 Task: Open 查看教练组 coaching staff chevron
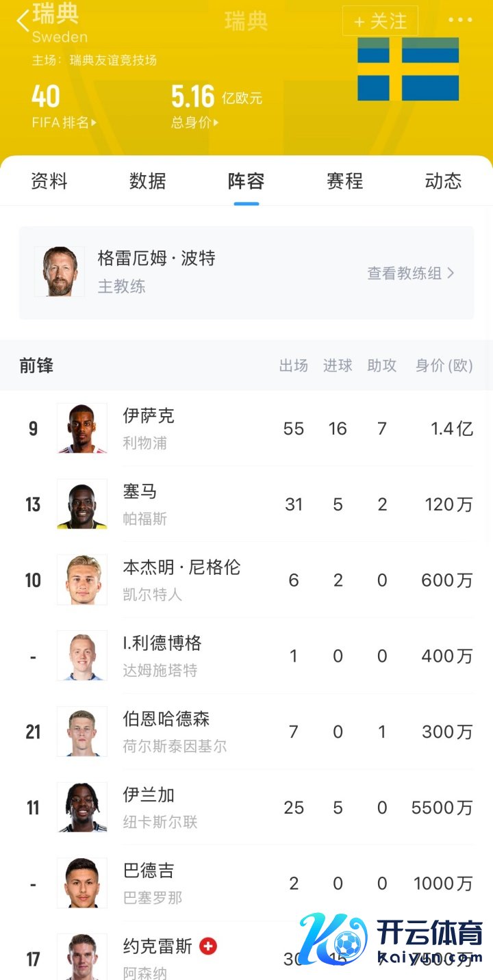(x=450, y=273)
